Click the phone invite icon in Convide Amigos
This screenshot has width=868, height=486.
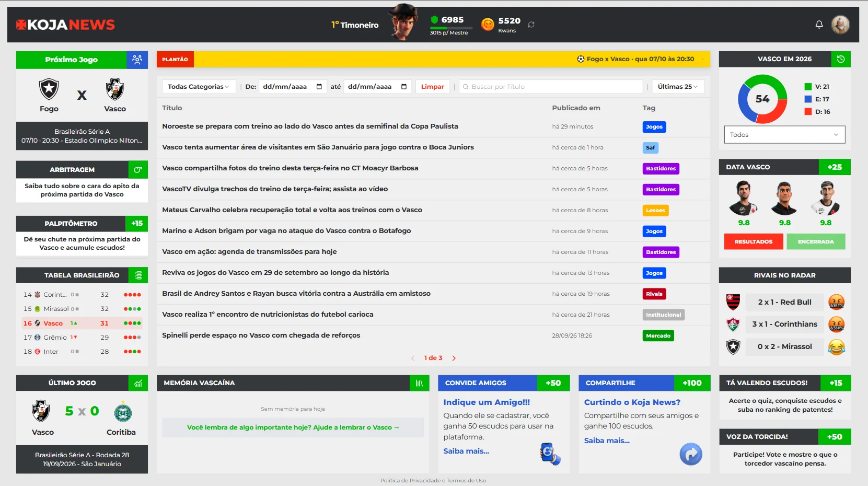point(550,454)
